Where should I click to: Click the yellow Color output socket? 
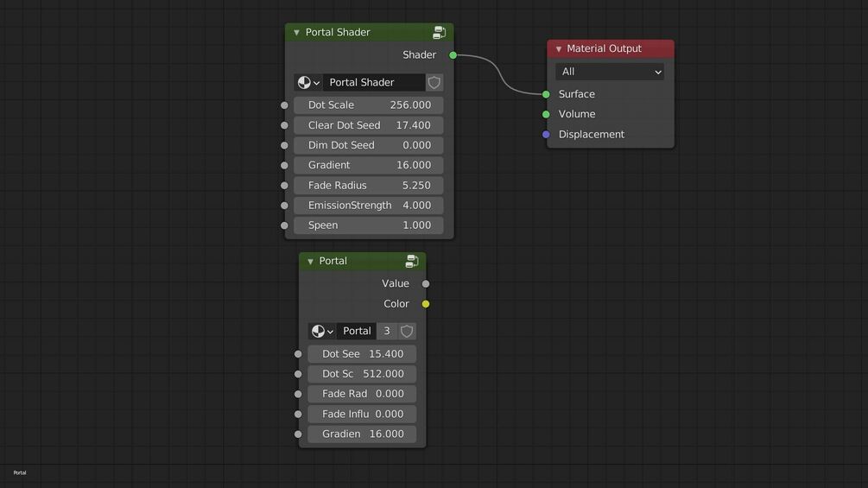click(x=426, y=304)
